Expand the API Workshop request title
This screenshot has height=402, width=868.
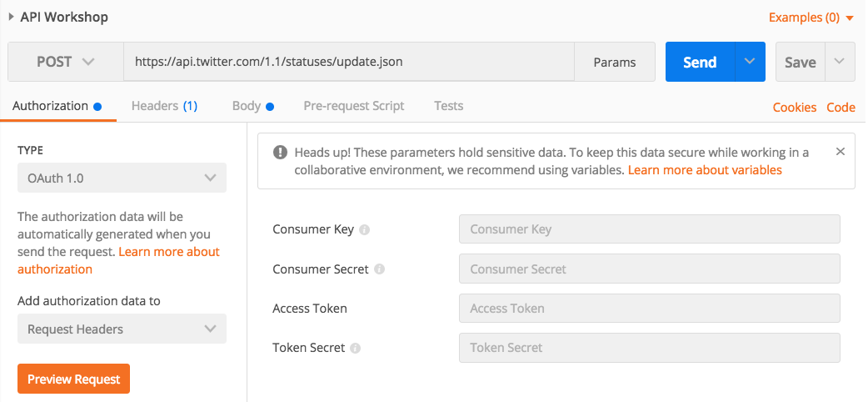12,16
